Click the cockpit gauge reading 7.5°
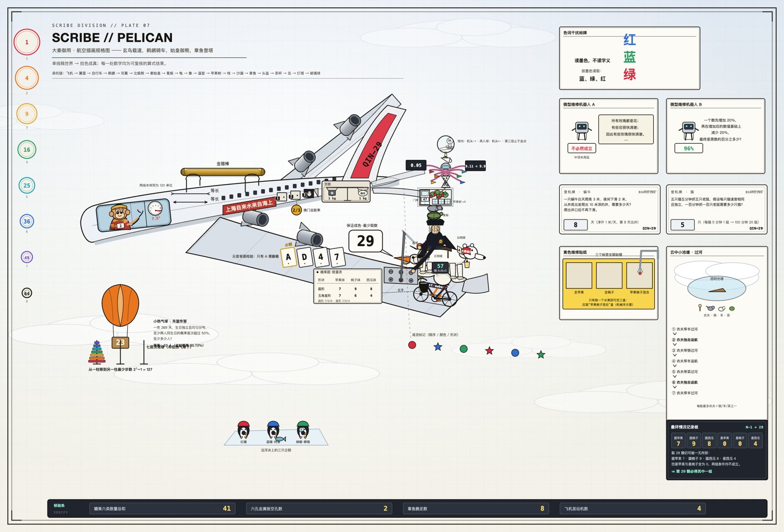 (x=155, y=209)
